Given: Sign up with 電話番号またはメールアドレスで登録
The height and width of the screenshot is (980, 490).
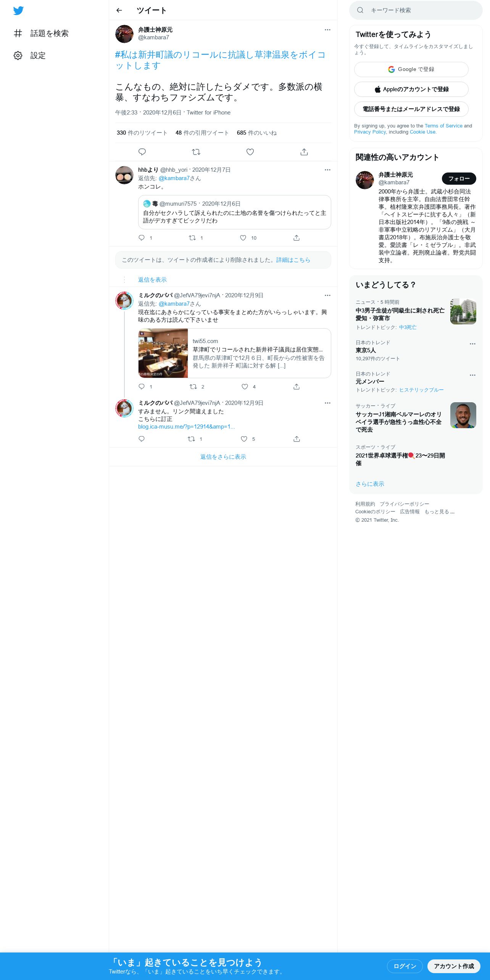Looking at the screenshot, I should pos(411,109).
